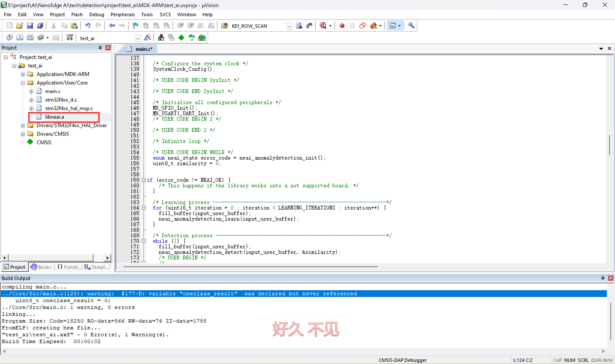Click the Build target files icon
This screenshot has height=364, width=615.
click(20, 38)
